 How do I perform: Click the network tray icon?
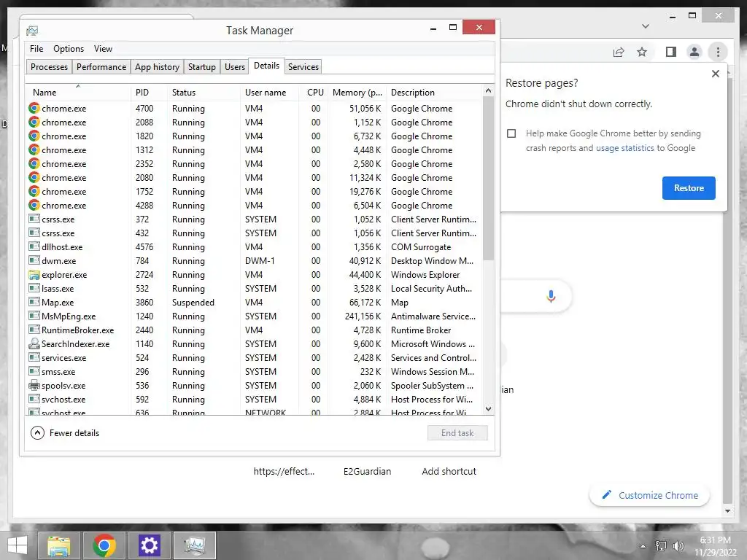click(x=661, y=545)
